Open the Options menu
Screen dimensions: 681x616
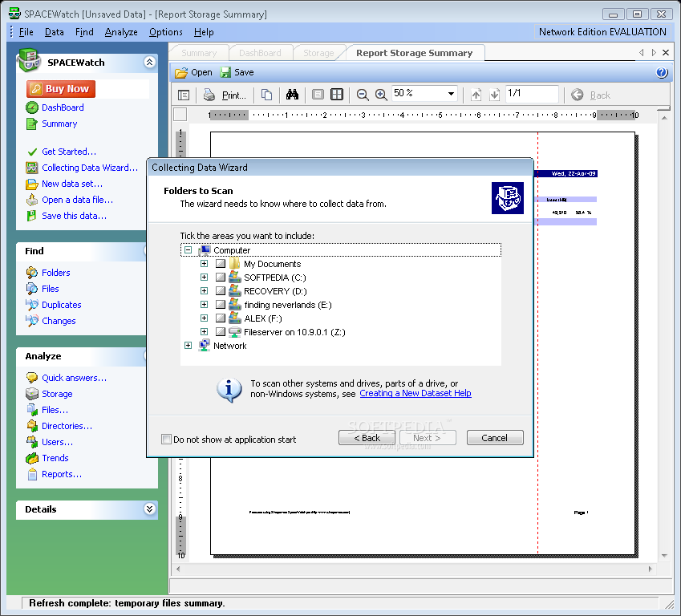166,32
